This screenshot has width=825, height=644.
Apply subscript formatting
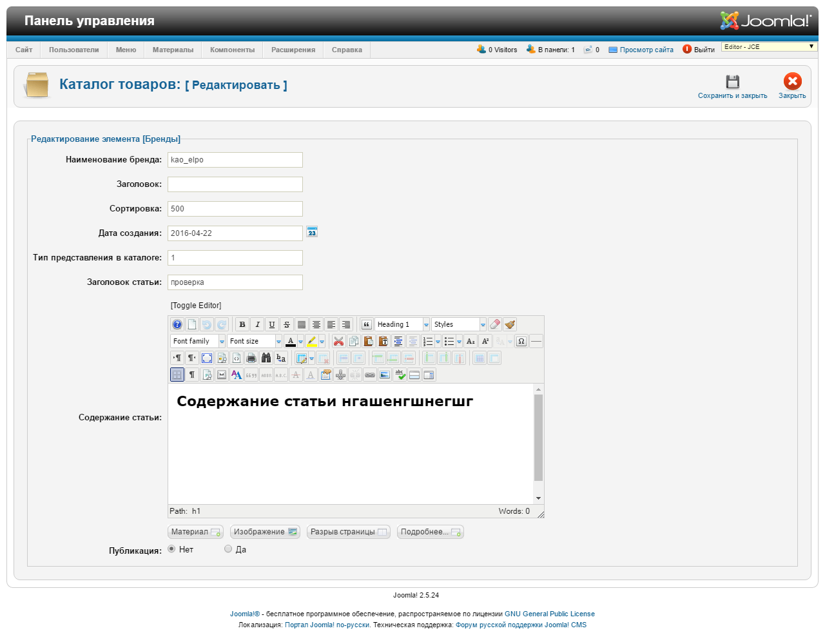click(471, 341)
